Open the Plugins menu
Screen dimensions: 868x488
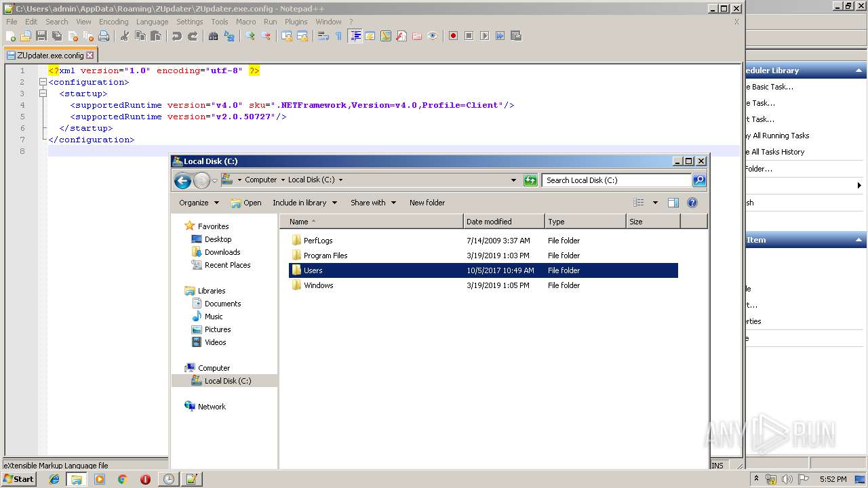[x=296, y=22]
